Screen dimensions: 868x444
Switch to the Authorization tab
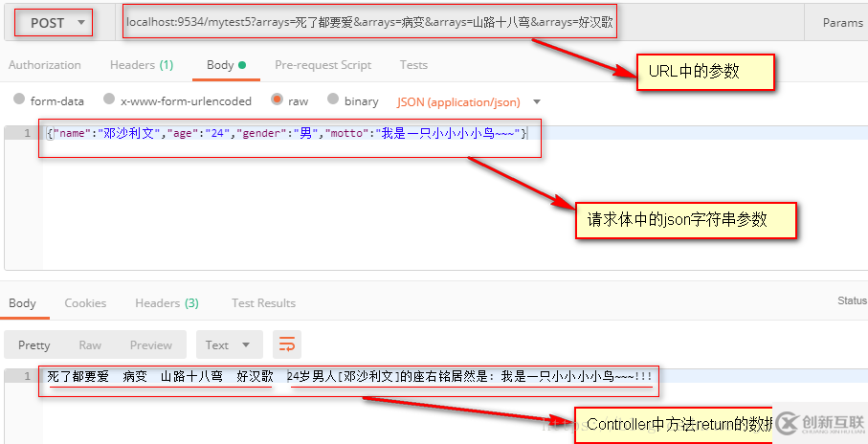45,65
